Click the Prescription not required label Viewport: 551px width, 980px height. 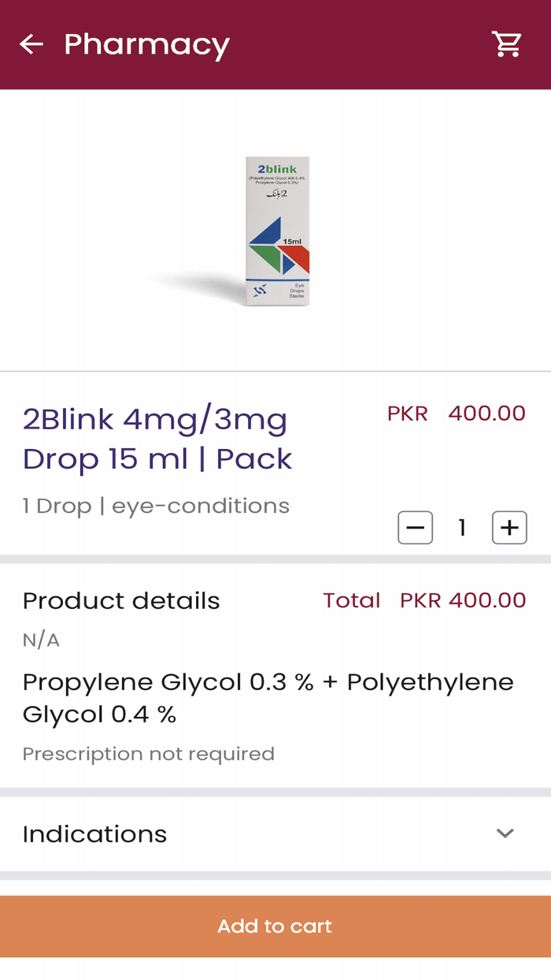point(148,753)
